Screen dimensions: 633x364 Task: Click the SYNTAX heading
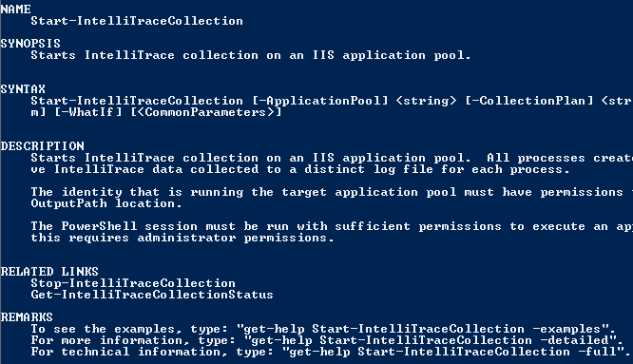tap(23, 88)
